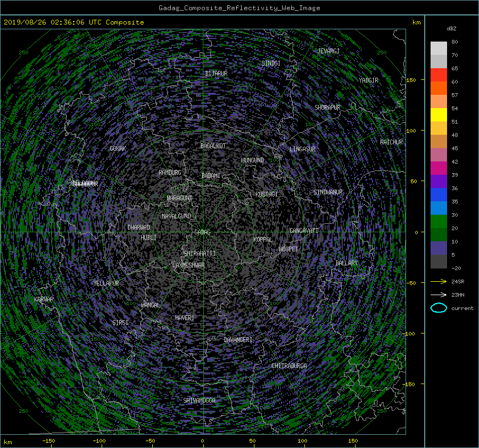
Task: Click the Gadag_Composite_Reflectivity_Web_Image title
Action: coord(239,8)
